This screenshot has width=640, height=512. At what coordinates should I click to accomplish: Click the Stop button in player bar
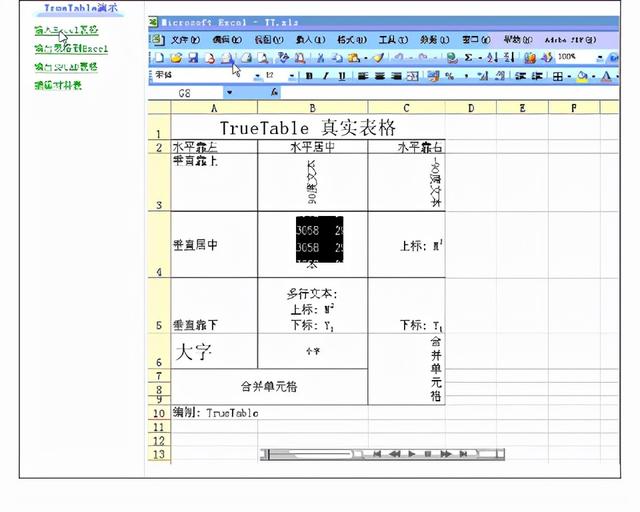pyautogui.click(x=428, y=454)
